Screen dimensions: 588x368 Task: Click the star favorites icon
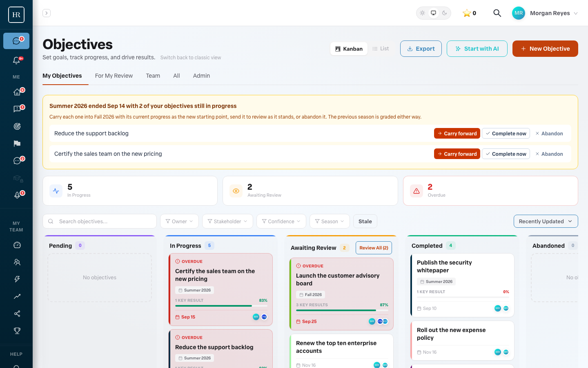tap(466, 13)
